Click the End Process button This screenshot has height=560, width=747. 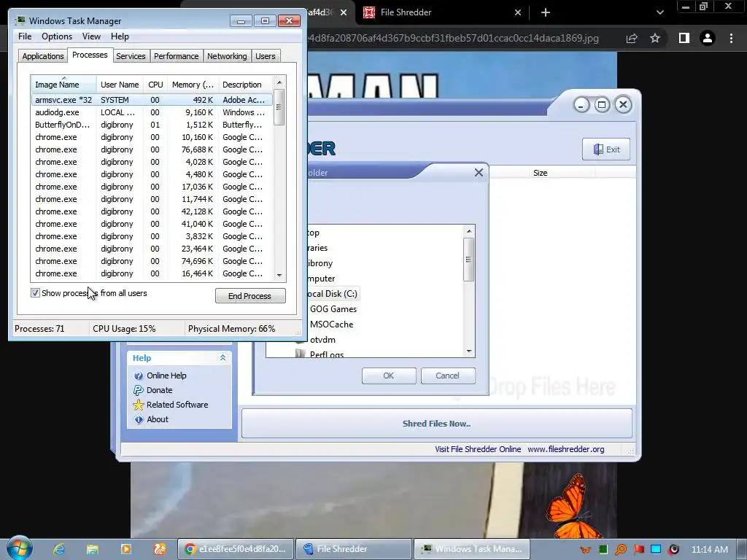(250, 296)
